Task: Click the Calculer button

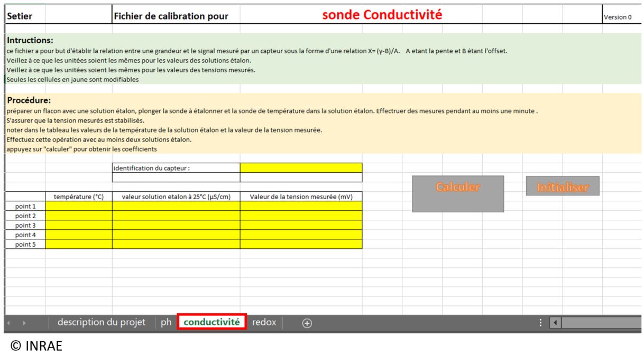Action: pyautogui.click(x=458, y=193)
